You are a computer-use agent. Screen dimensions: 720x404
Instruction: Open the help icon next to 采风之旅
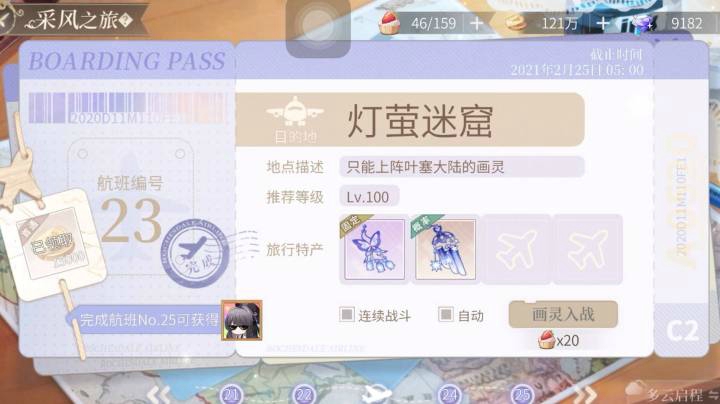[125, 20]
